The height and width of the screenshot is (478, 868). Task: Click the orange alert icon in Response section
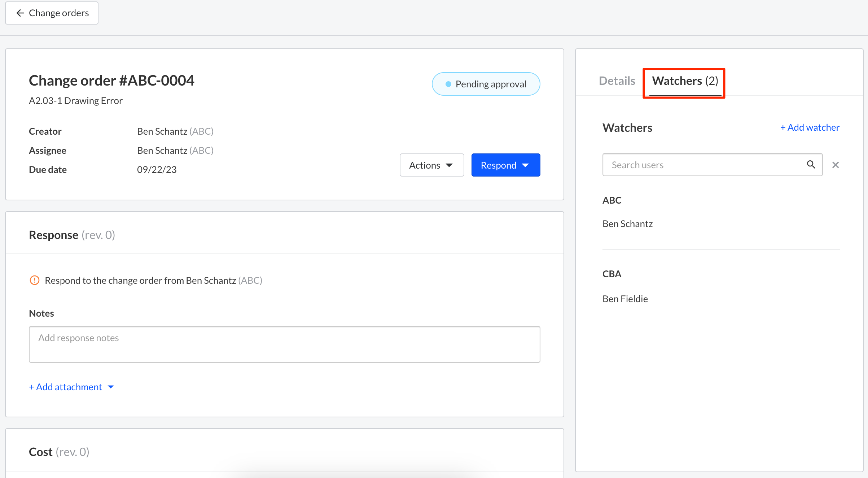tap(34, 280)
